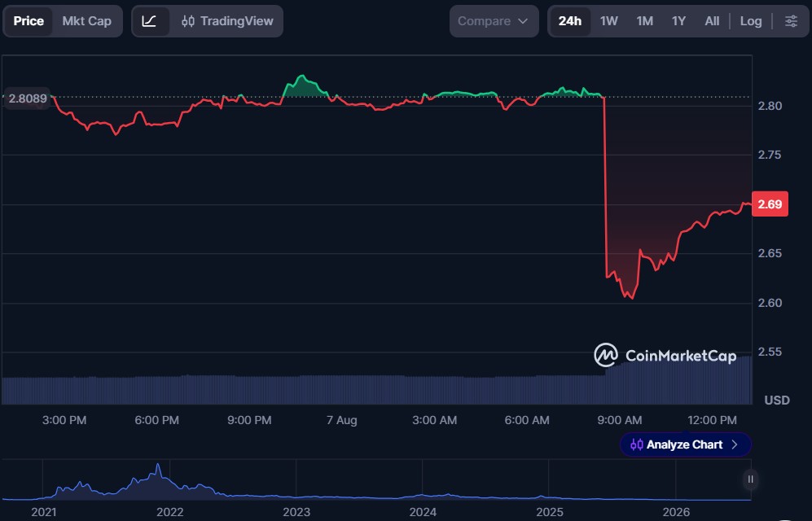Click the 6:00 PM time axis label
The height and width of the screenshot is (521, 812).
tap(157, 420)
